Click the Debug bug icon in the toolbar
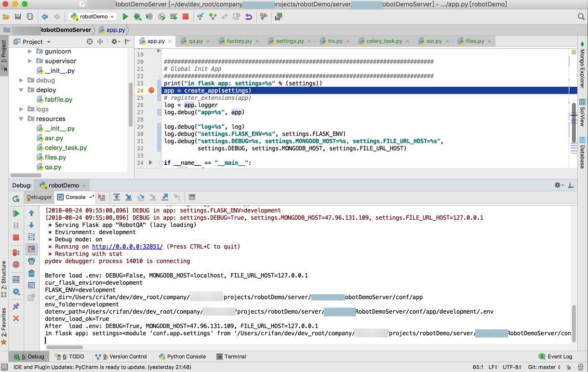The image size is (588, 372). [137, 16]
